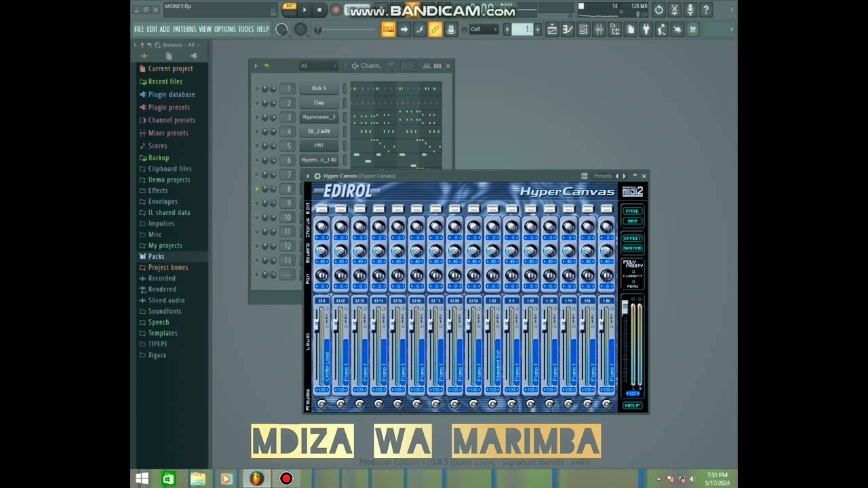This screenshot has height=488, width=868.
Task: Click the stamp tool icon in toolbar
Action: pyautogui.click(x=450, y=29)
